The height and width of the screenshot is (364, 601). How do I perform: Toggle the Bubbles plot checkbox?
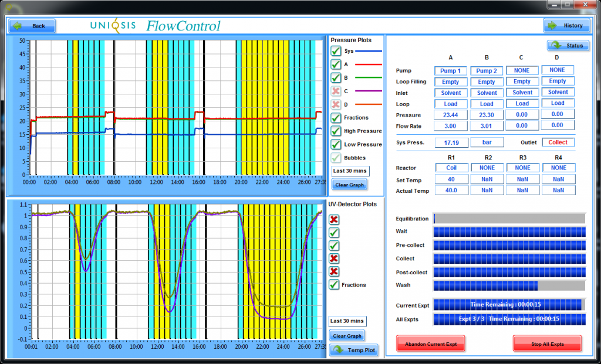(x=336, y=157)
